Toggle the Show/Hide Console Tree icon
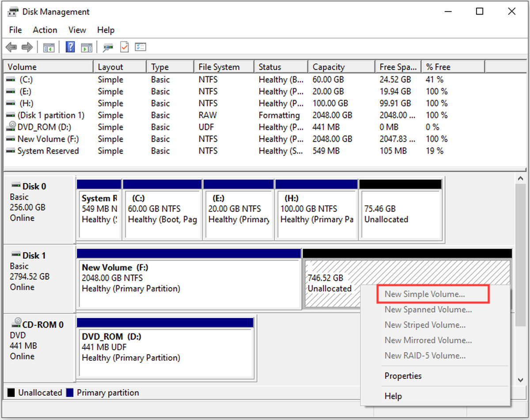The image size is (530, 420). click(49, 47)
